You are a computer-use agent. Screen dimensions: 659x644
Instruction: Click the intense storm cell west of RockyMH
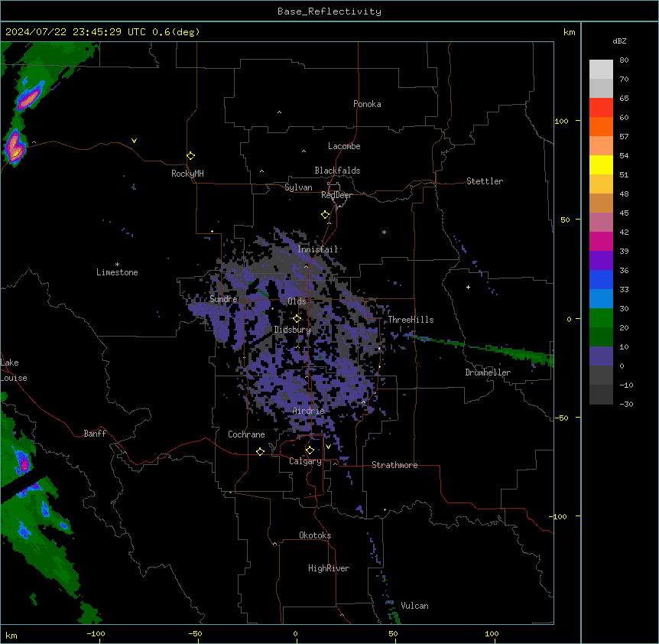click(x=15, y=147)
